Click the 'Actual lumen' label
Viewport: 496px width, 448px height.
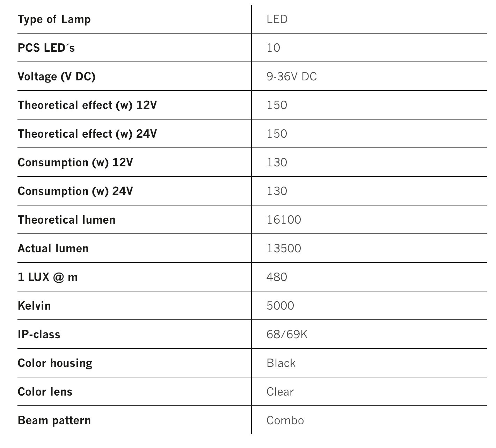[x=53, y=248]
